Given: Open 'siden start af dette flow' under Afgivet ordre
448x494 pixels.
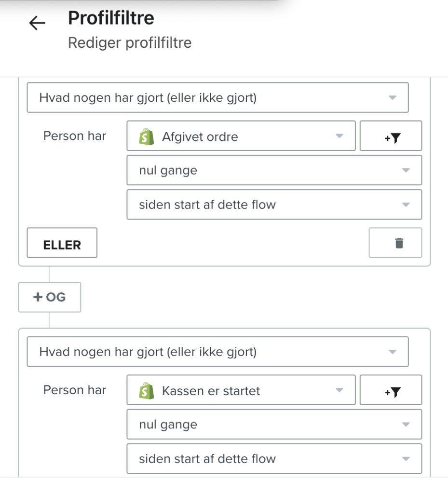Looking at the screenshot, I should click(274, 205).
